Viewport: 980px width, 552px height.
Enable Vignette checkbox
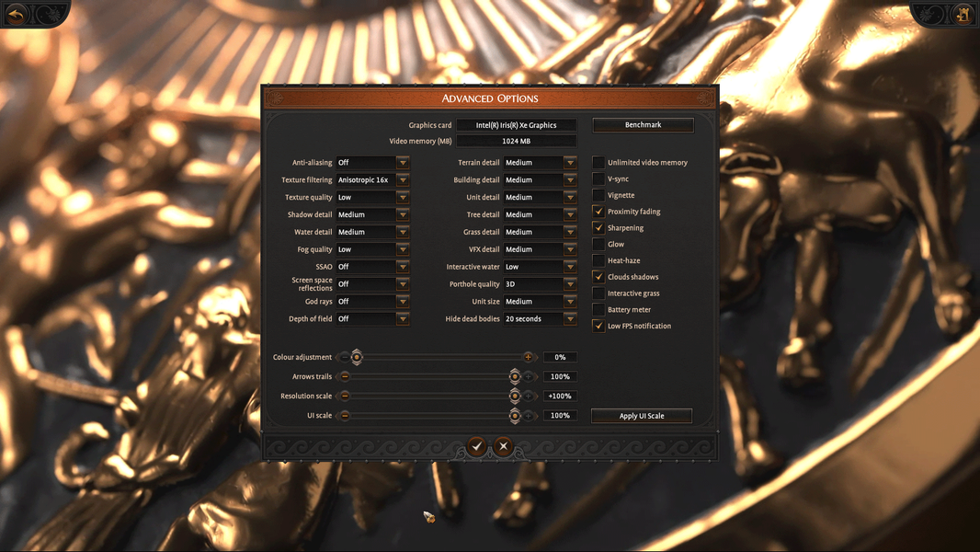click(598, 195)
